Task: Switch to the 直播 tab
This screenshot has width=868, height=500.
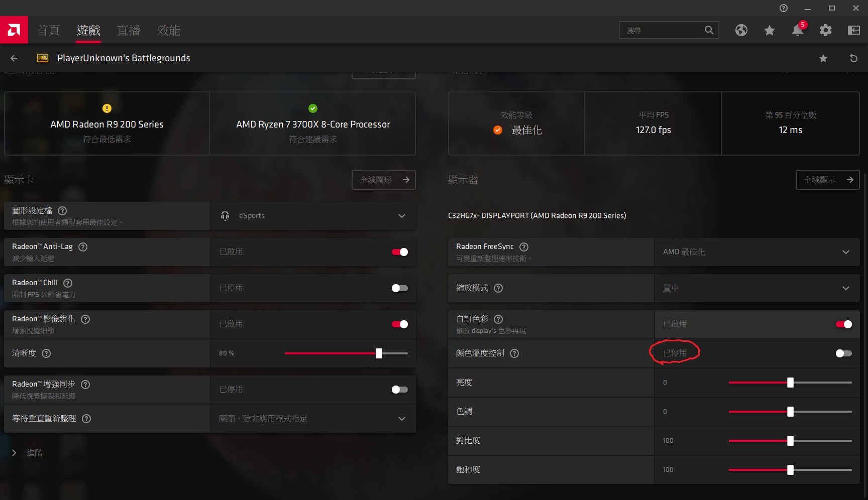Action: (129, 31)
